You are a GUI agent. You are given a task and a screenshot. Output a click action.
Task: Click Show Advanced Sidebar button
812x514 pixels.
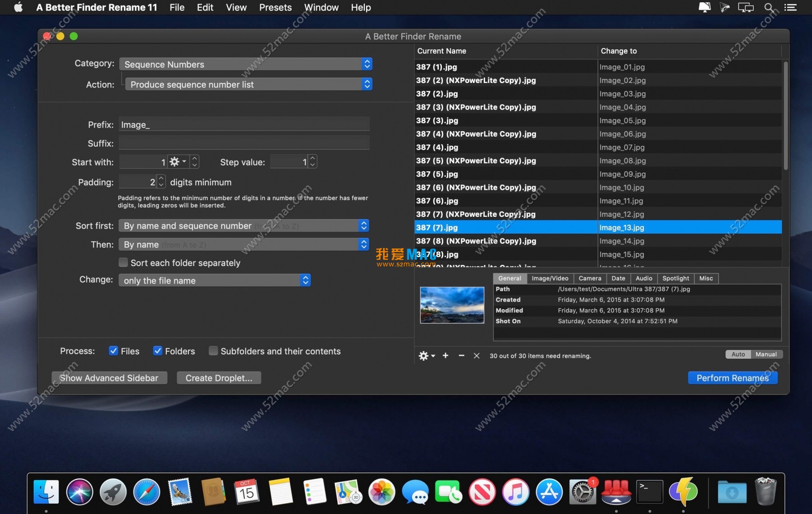109,378
